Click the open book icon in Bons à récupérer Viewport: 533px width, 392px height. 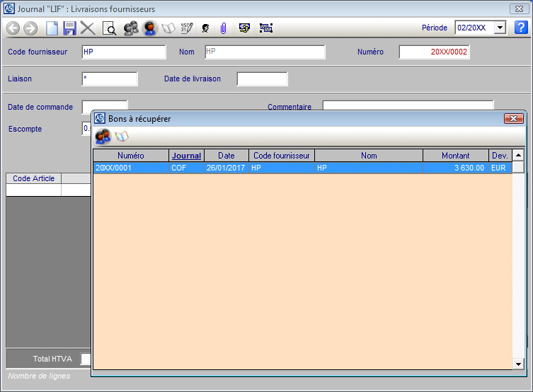122,136
